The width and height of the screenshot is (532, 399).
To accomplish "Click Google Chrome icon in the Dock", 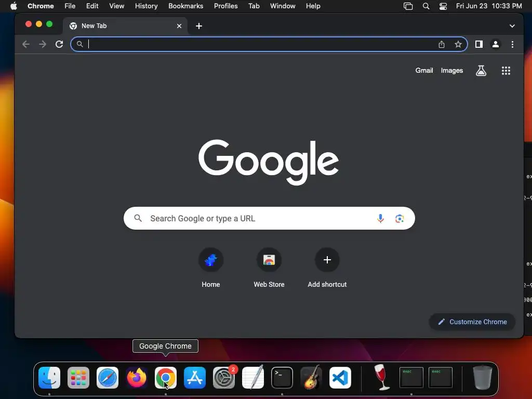I will tap(166, 378).
